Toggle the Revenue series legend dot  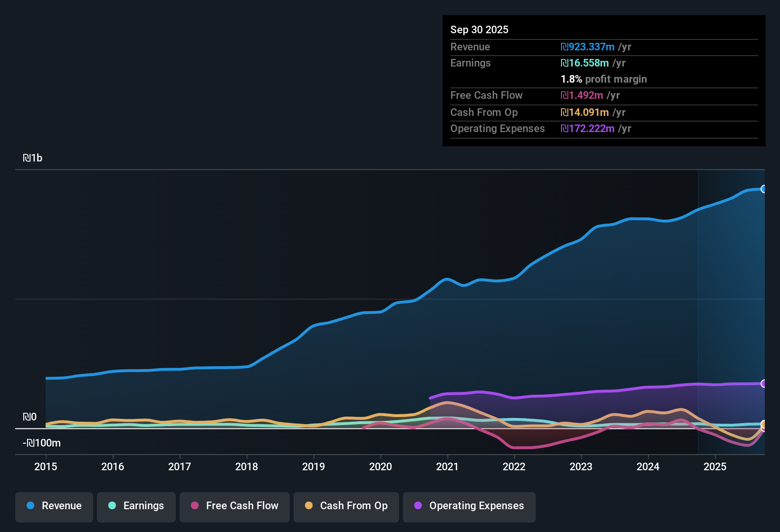30,506
